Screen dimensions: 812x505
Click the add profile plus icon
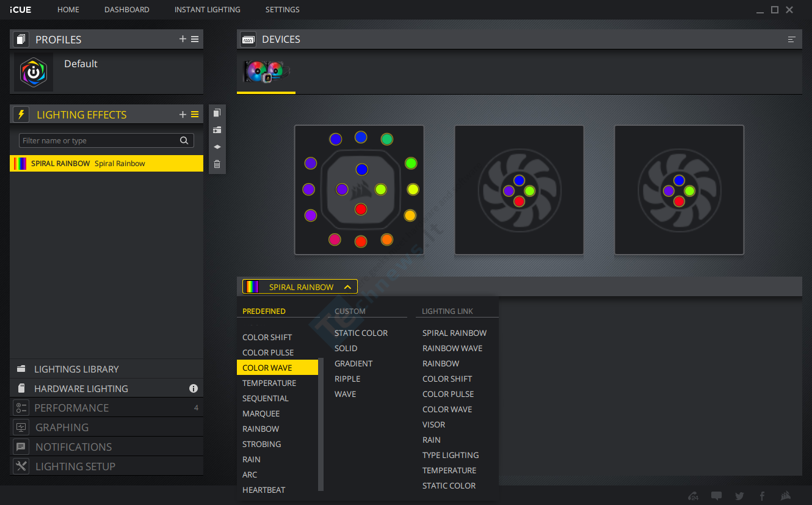183,39
